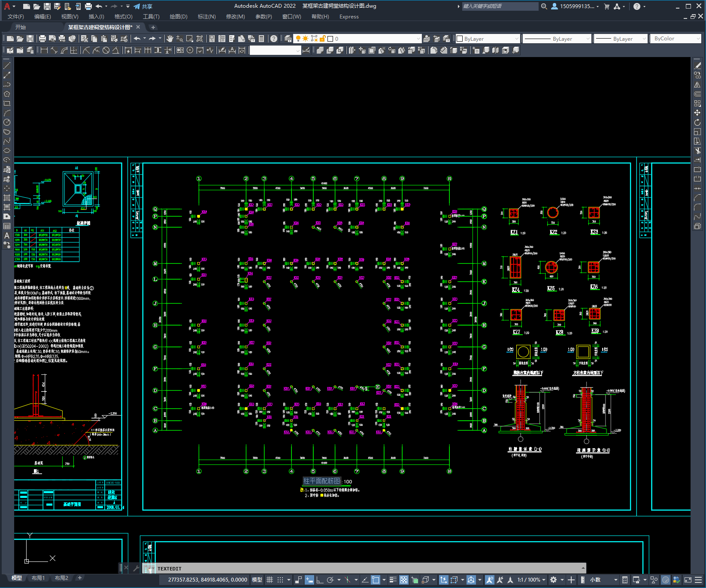Open Layer Properties Manager

(x=288, y=39)
